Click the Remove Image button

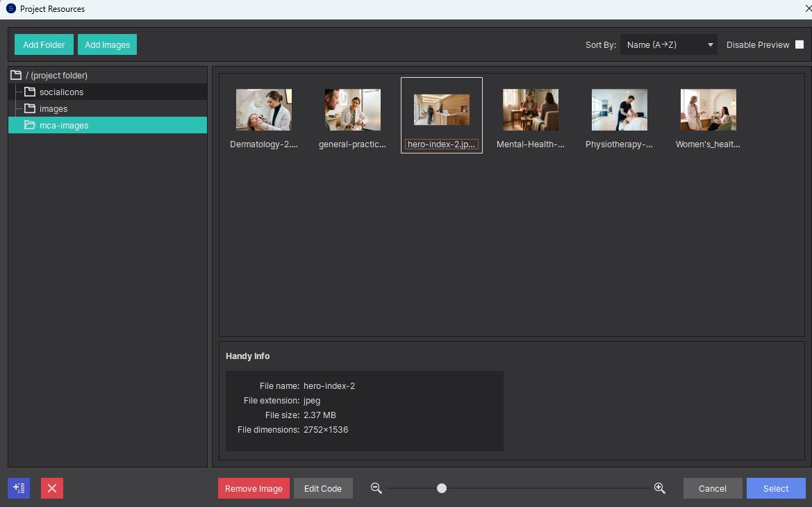(254, 488)
